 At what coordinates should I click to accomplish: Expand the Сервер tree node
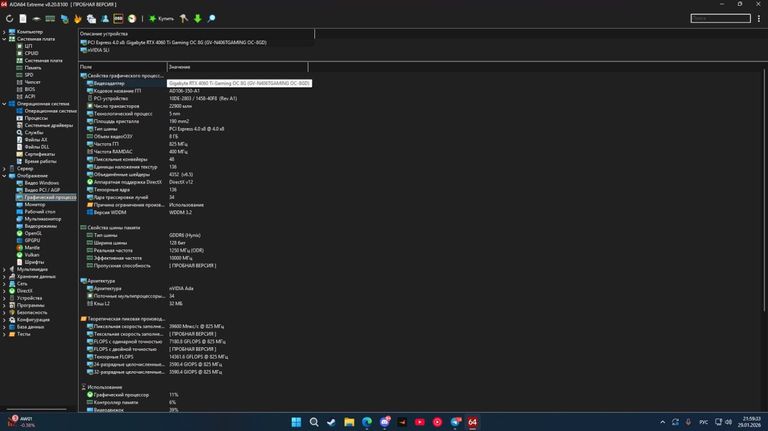coord(4,168)
